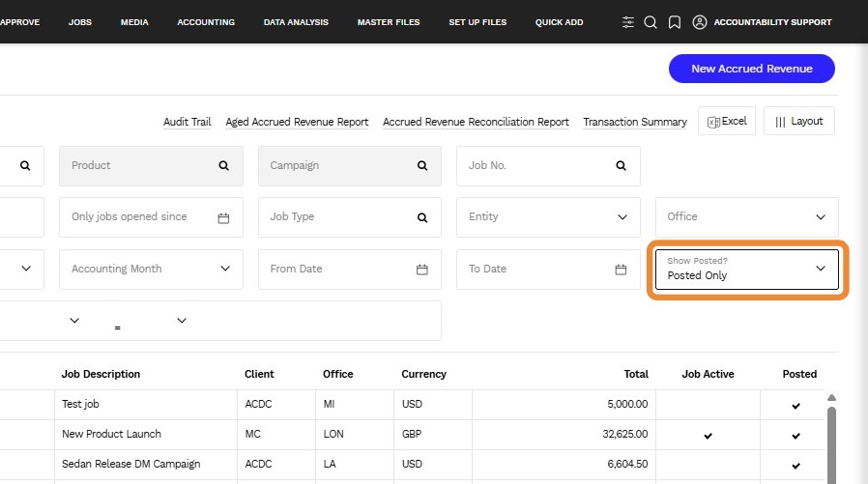The height and width of the screenshot is (484, 868).
Task: Click the Job Description column header
Action: point(101,374)
